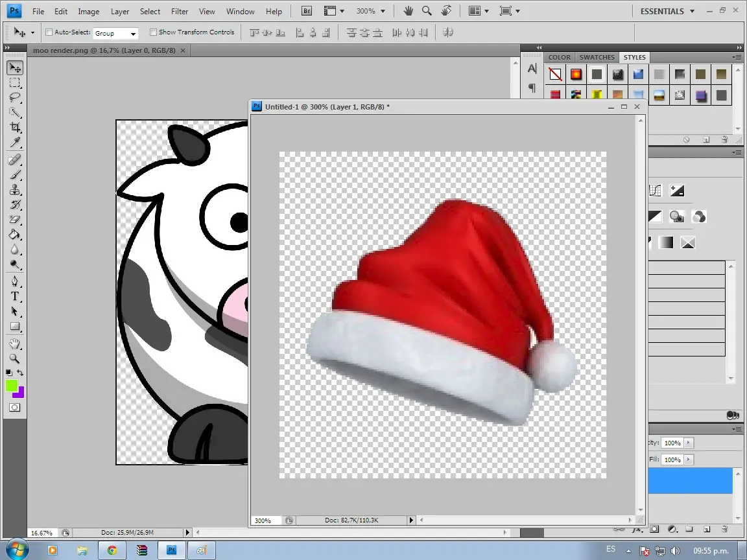Click the Fill 100% input field
The width and height of the screenshot is (747, 560).
click(x=672, y=460)
